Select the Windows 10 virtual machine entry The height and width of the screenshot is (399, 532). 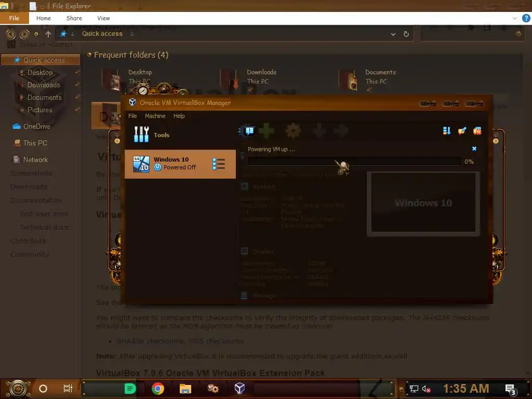(180, 164)
